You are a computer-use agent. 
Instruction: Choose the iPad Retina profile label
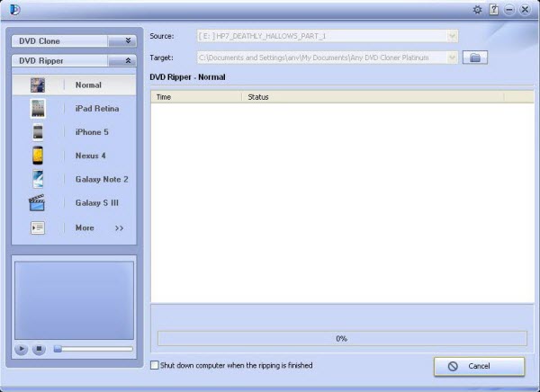coord(97,109)
